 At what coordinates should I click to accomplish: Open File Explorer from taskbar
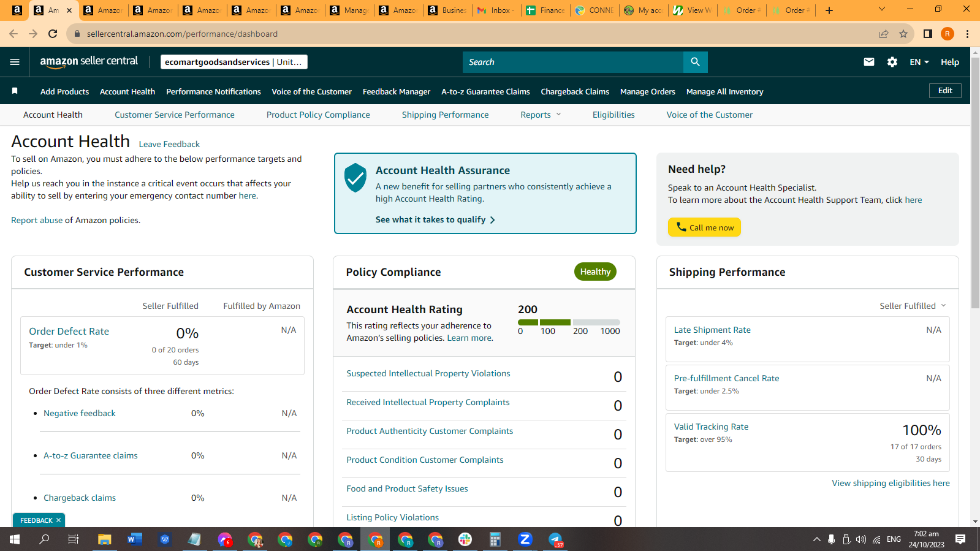(x=104, y=539)
